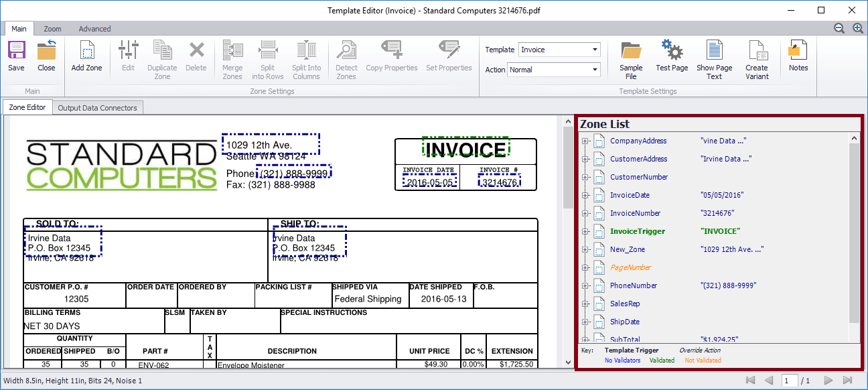Go to next page arrow

[x=828, y=381]
